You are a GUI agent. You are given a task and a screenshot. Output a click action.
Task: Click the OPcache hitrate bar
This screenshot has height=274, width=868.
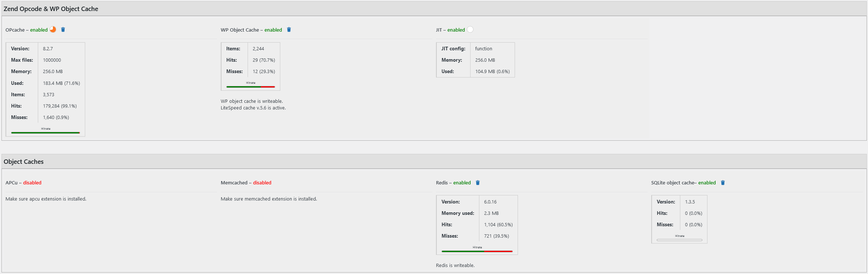[x=46, y=133]
